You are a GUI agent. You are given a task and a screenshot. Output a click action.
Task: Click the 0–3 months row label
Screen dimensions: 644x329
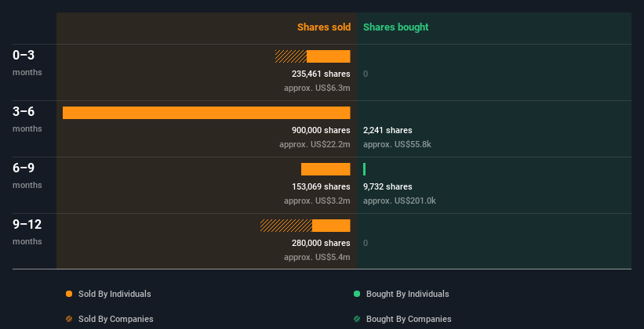pos(27,63)
